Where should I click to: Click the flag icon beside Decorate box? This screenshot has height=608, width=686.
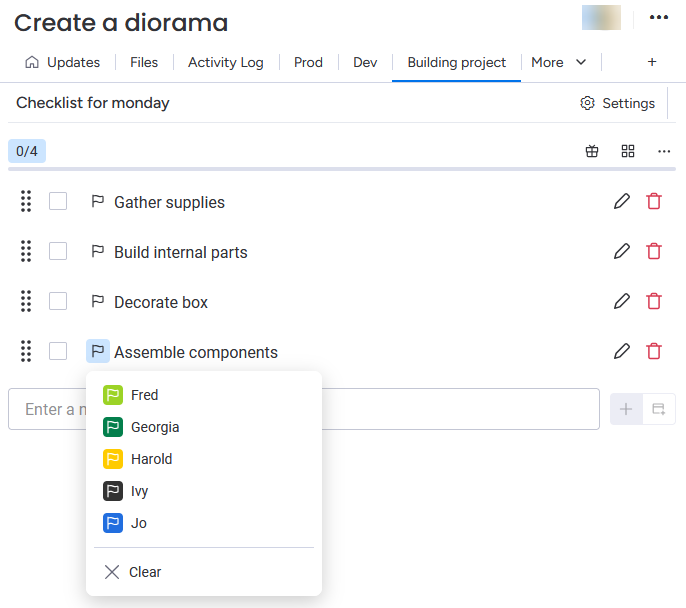point(98,302)
